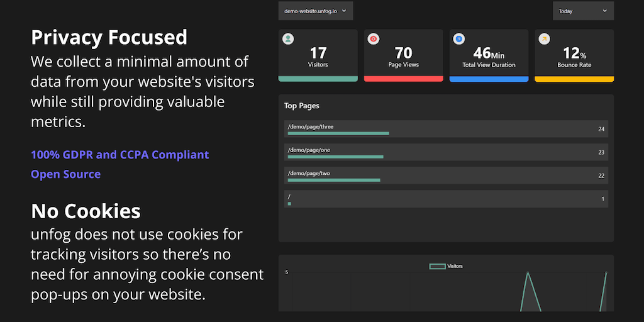Click the Page Views stat card
The width and height of the screenshot is (644, 322).
[404, 55]
